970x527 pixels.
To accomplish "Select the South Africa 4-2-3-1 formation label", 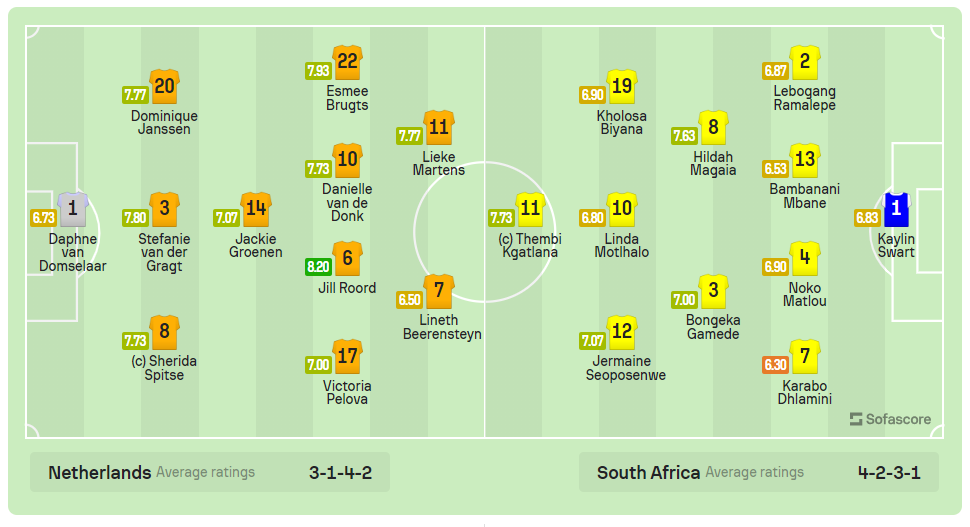I will click(890, 472).
